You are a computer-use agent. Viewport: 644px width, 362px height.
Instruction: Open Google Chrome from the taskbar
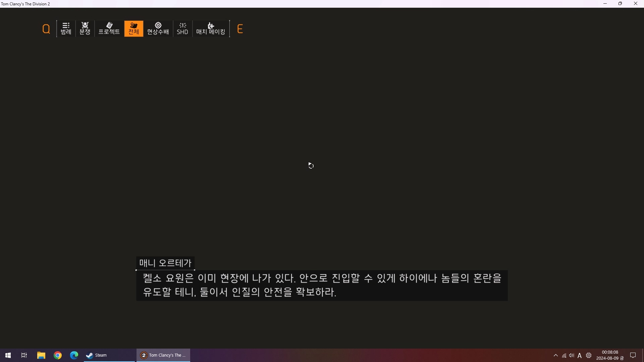pyautogui.click(x=58, y=355)
